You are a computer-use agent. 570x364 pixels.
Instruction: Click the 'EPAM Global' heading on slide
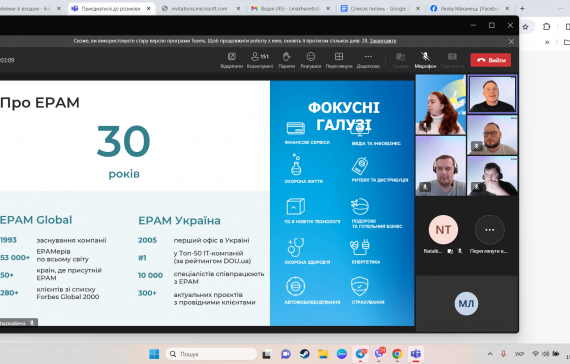(x=36, y=220)
